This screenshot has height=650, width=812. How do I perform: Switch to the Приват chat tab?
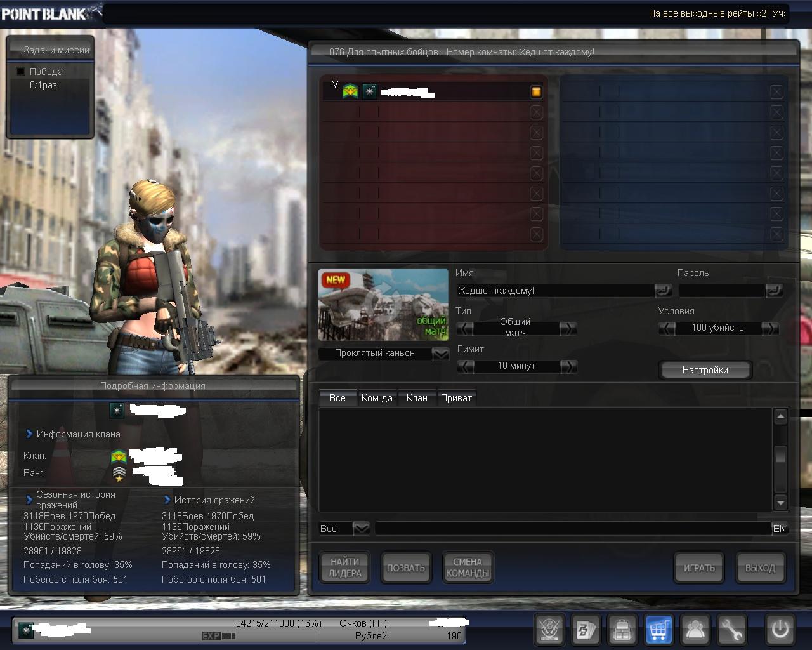(x=456, y=398)
